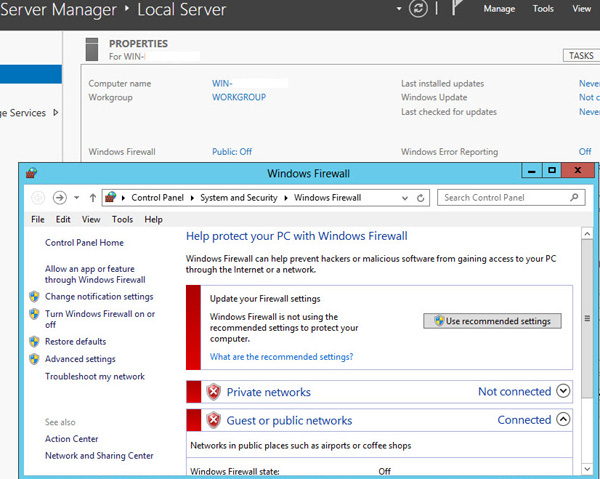Viewport: 600px width, 479px height.
Task: Click arrow after System and Security breadcrumb
Action: click(286, 198)
